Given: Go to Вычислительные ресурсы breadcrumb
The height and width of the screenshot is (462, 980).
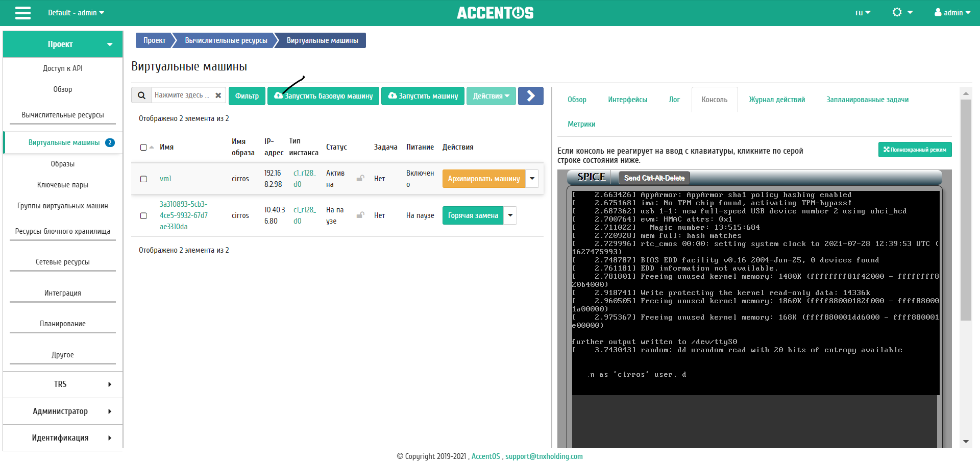Looking at the screenshot, I should click(x=226, y=40).
